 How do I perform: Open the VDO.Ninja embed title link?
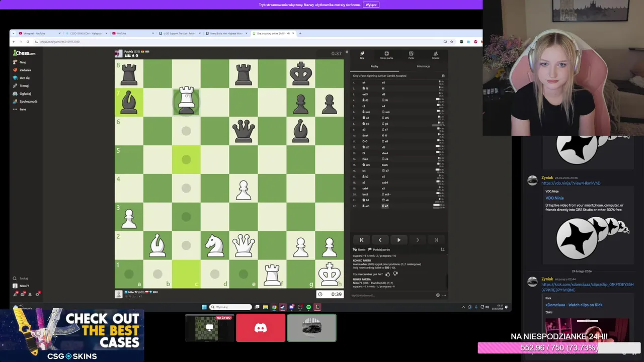tap(554, 198)
